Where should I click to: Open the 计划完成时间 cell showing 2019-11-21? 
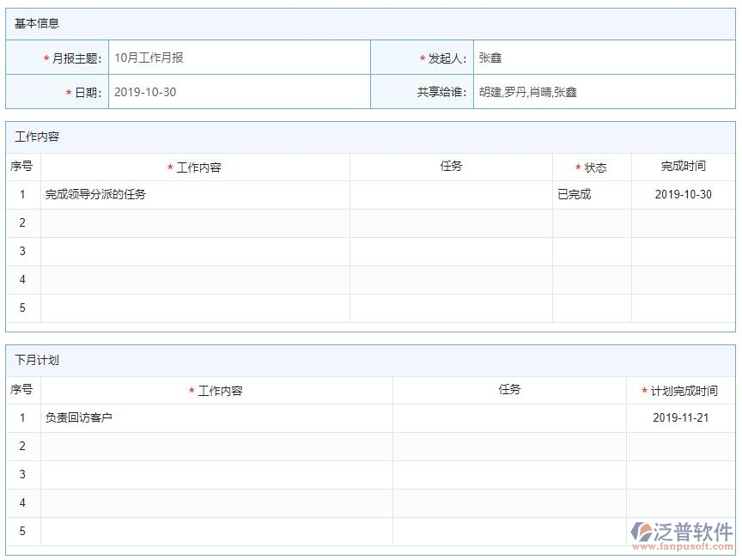[680, 418]
